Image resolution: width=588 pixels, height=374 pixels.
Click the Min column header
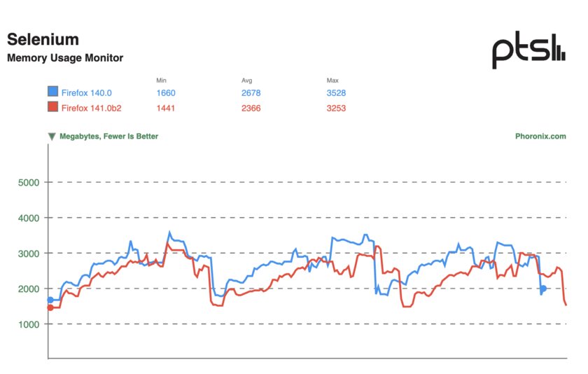click(161, 81)
